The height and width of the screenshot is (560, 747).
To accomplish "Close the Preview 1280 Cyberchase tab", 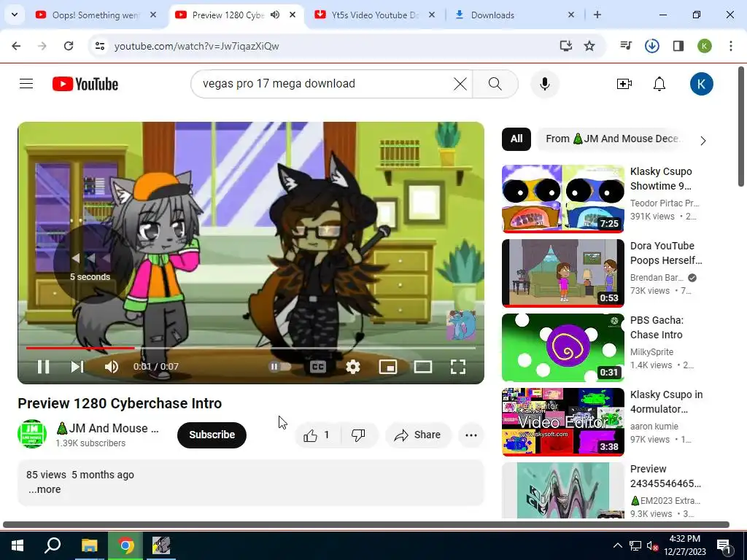I will pos(293,15).
